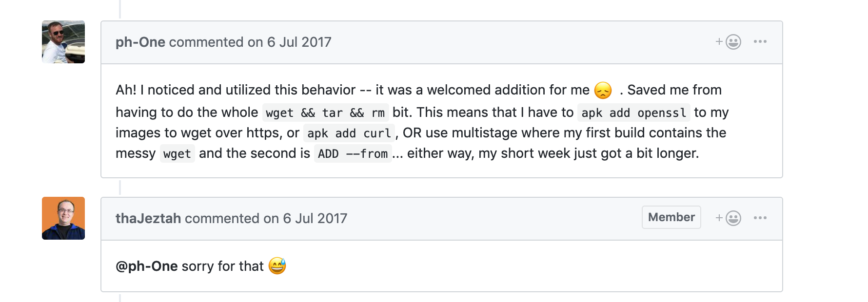Screen dimensions: 868x302
Task: Open ph-One username link in comment header
Action: tap(140, 42)
